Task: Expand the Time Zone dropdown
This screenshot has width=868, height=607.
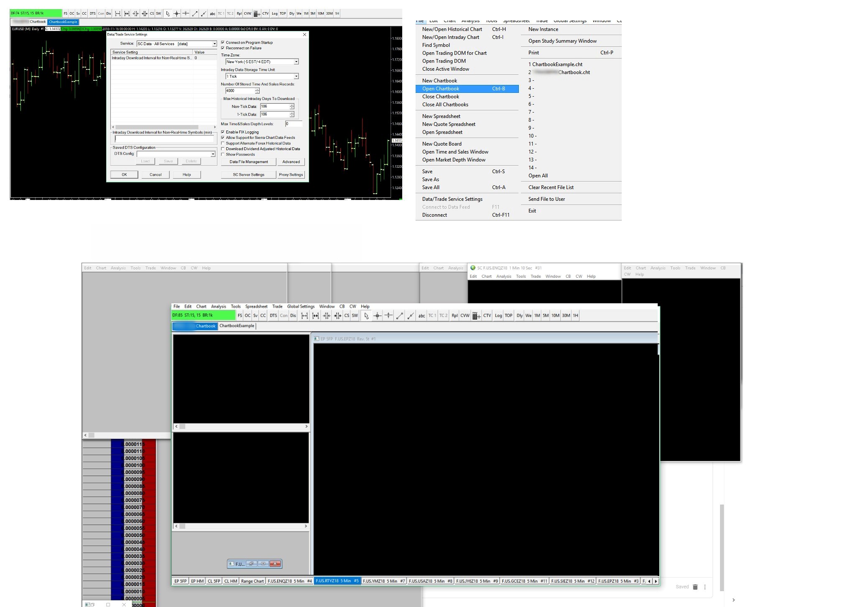Action: click(x=296, y=62)
